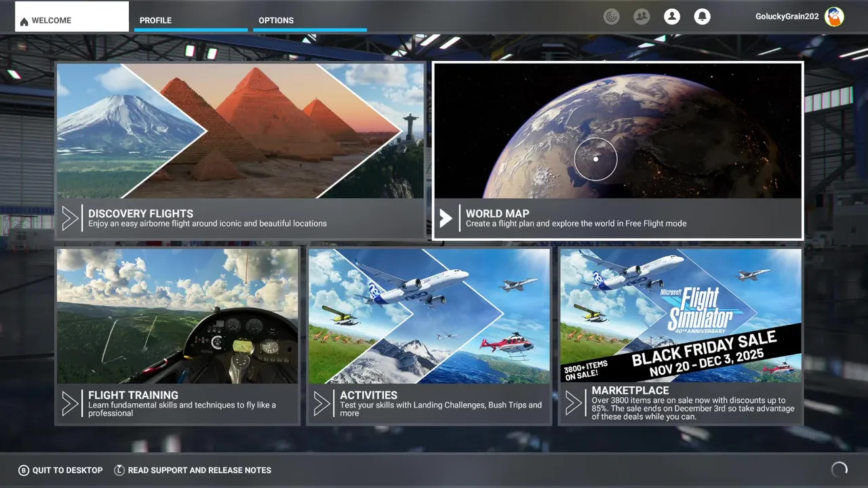Click the 3800+ items on sale badge
Screen dimensions: 868x488
(x=585, y=370)
